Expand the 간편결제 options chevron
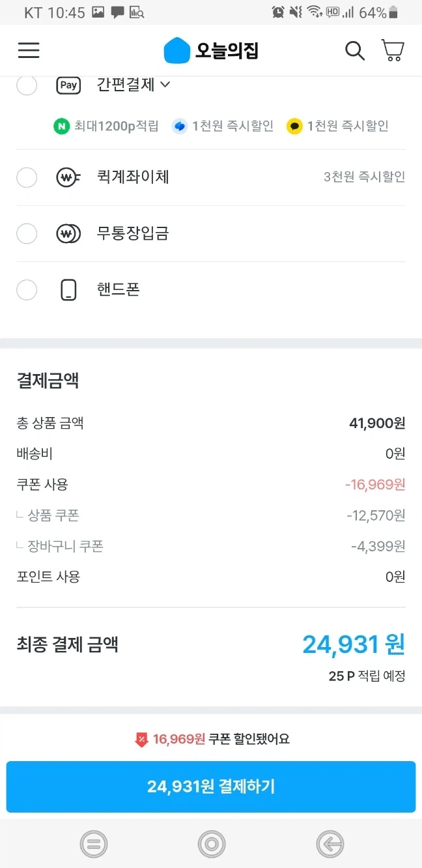Viewport: 422px width, 868px height. coord(165,85)
